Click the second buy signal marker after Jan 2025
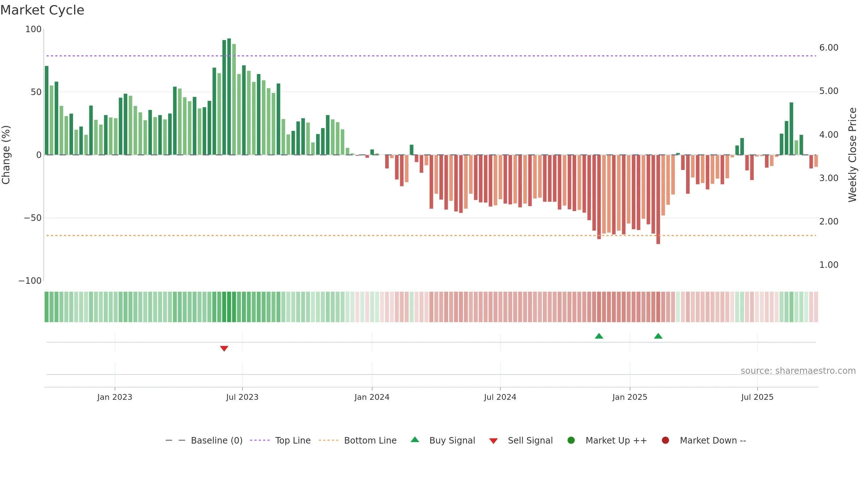 pyautogui.click(x=658, y=336)
